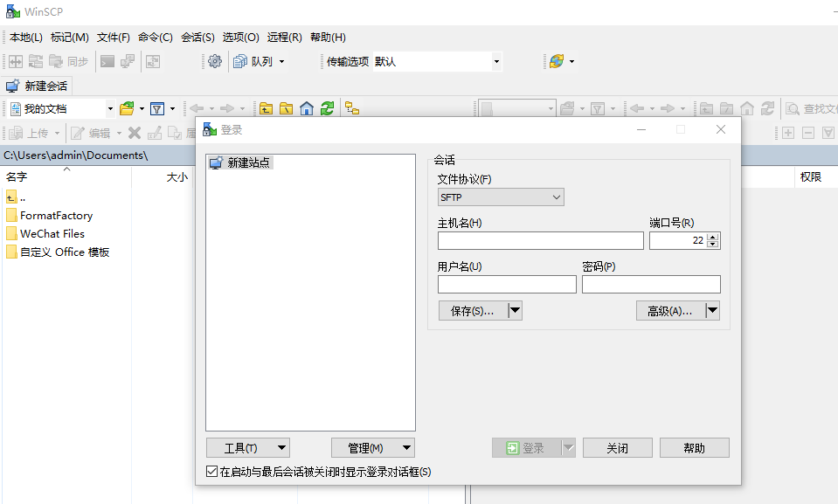This screenshot has height=504, width=838.
Task: Focus the 主机名 input field
Action: [x=540, y=240]
